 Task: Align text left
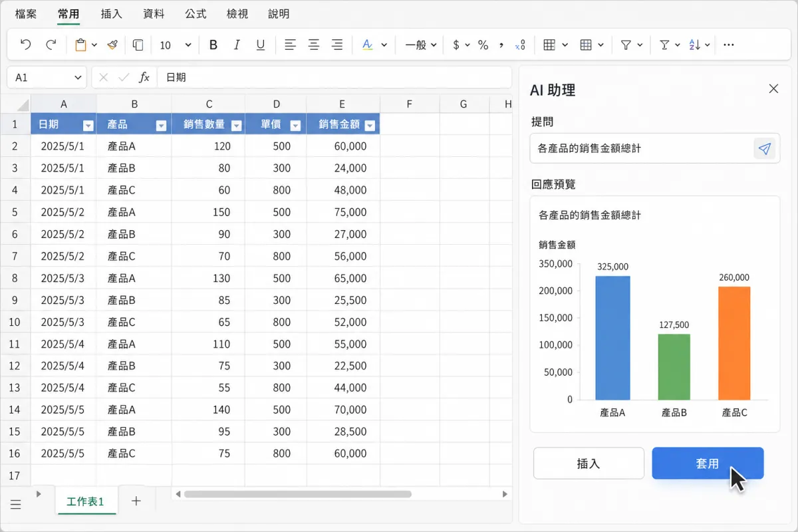pos(290,45)
